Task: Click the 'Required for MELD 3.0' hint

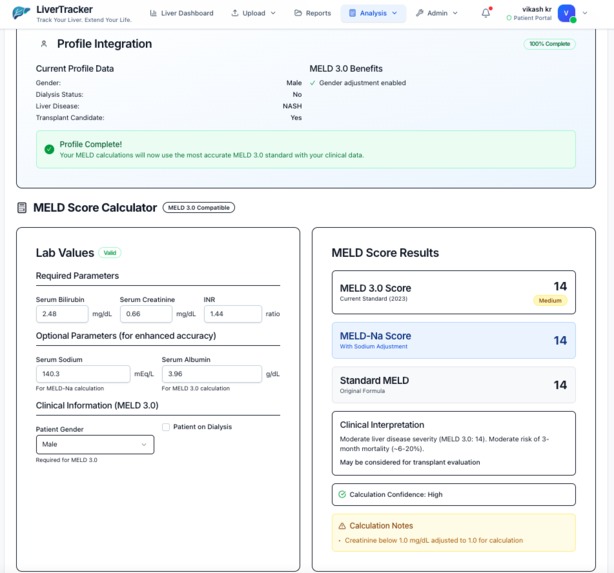Action: (x=66, y=460)
